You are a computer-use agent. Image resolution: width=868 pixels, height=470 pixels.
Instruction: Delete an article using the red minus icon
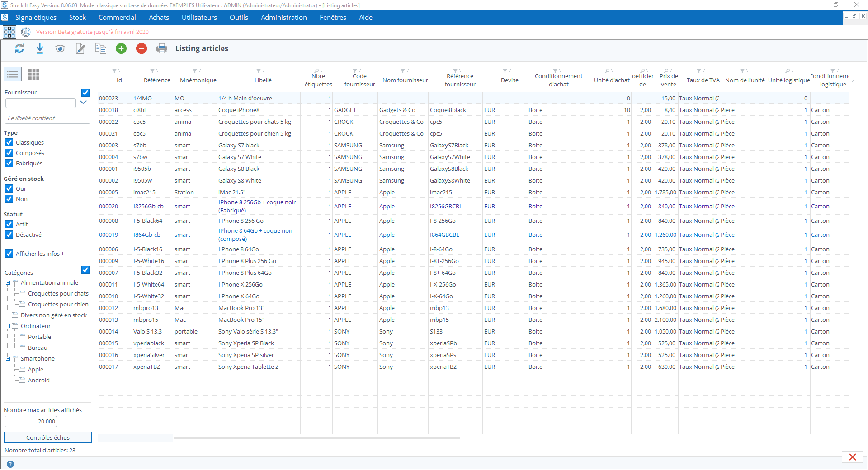141,48
